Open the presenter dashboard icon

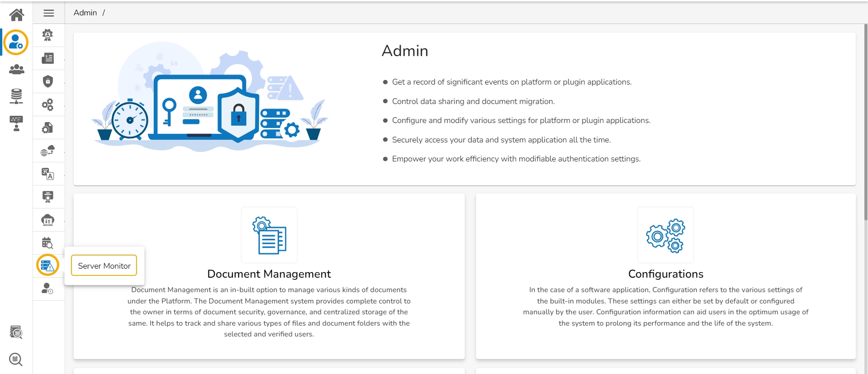pos(16,123)
